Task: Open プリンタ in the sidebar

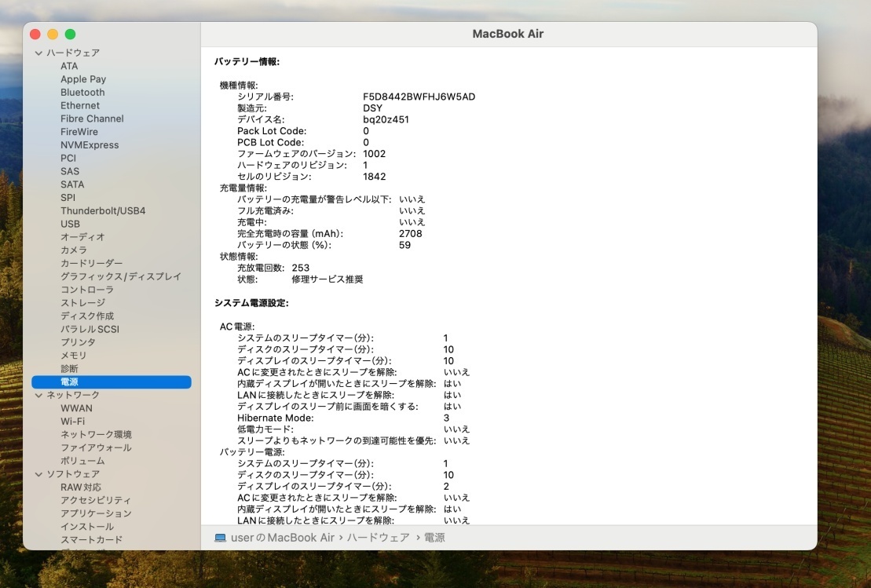Action: tap(78, 342)
